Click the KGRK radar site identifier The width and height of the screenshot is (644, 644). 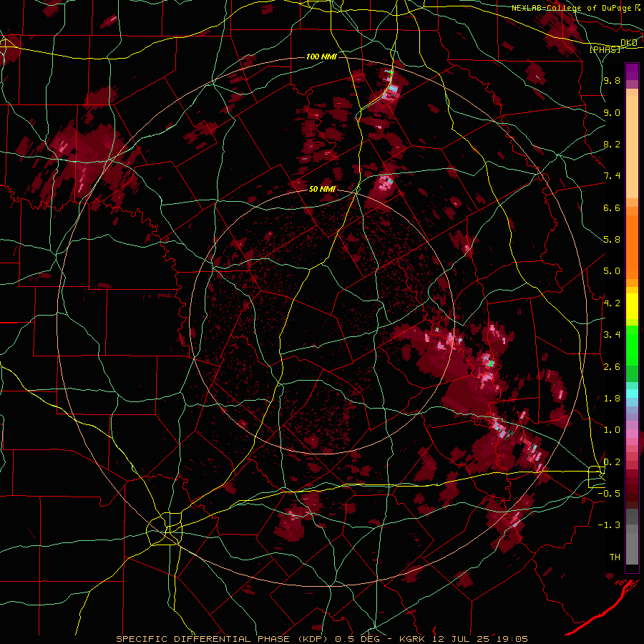414,639
